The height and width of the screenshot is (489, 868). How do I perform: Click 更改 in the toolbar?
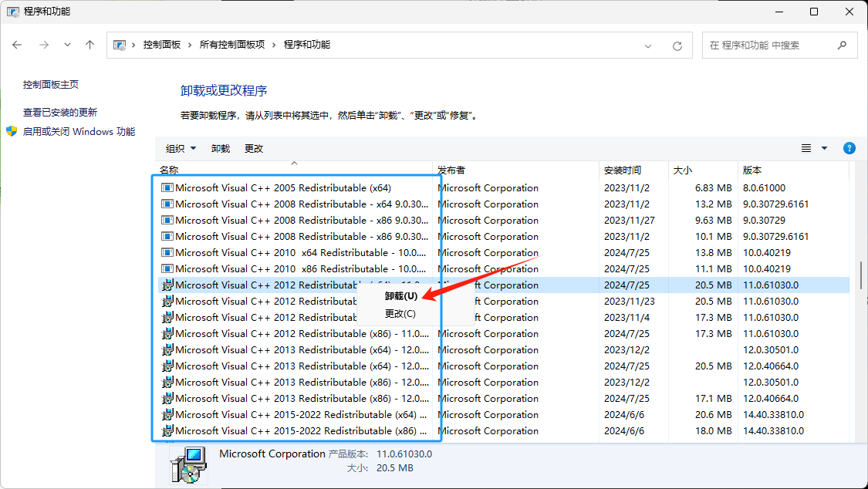pyautogui.click(x=254, y=148)
